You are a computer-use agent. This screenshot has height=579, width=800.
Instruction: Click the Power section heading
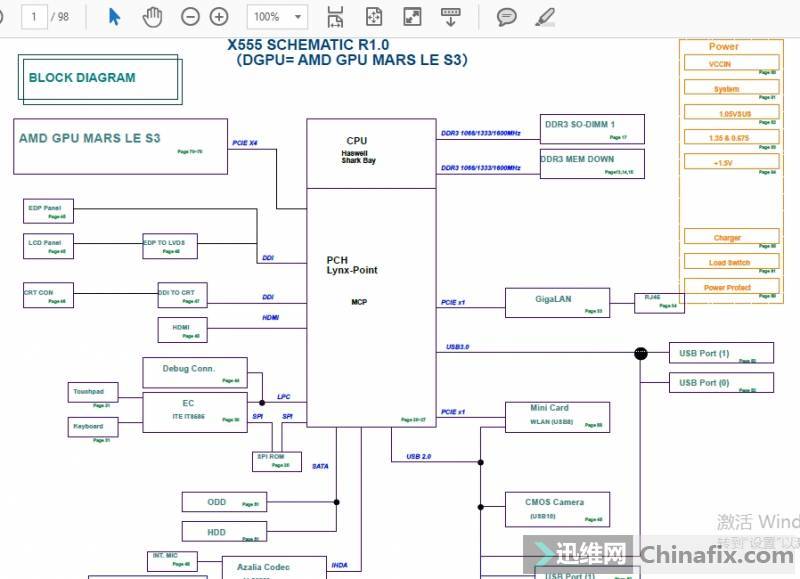click(x=723, y=46)
